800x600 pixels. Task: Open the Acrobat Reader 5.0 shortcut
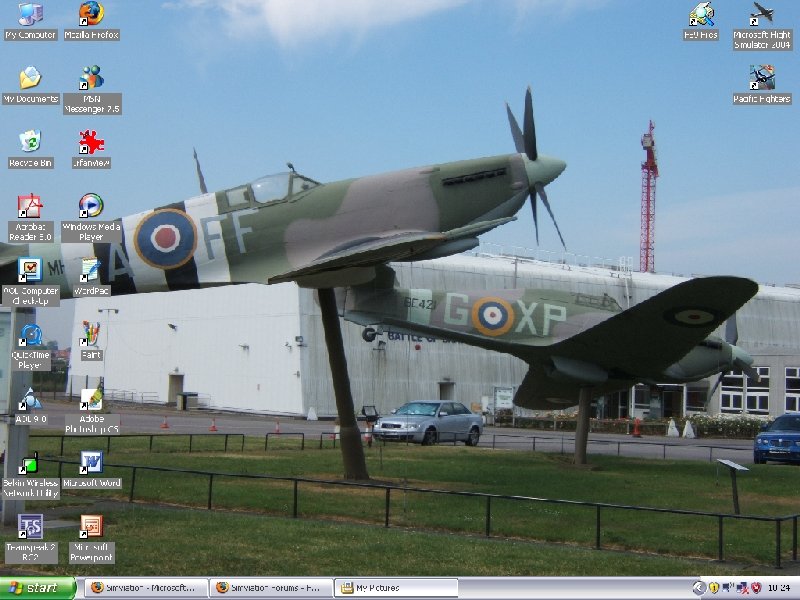(x=30, y=206)
